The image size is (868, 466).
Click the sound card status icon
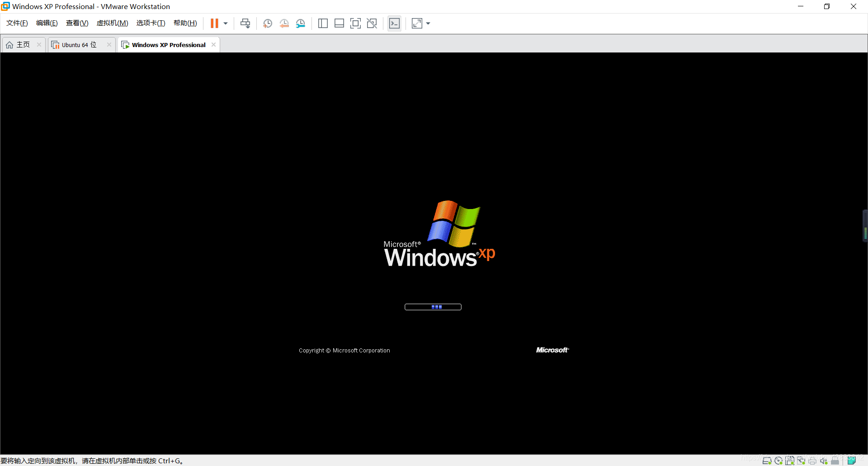(x=824, y=461)
